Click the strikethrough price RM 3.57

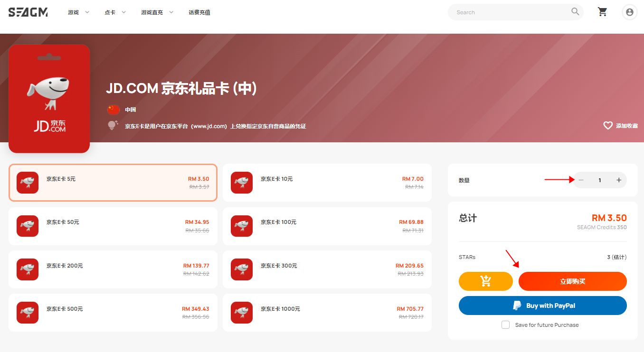[x=199, y=187]
